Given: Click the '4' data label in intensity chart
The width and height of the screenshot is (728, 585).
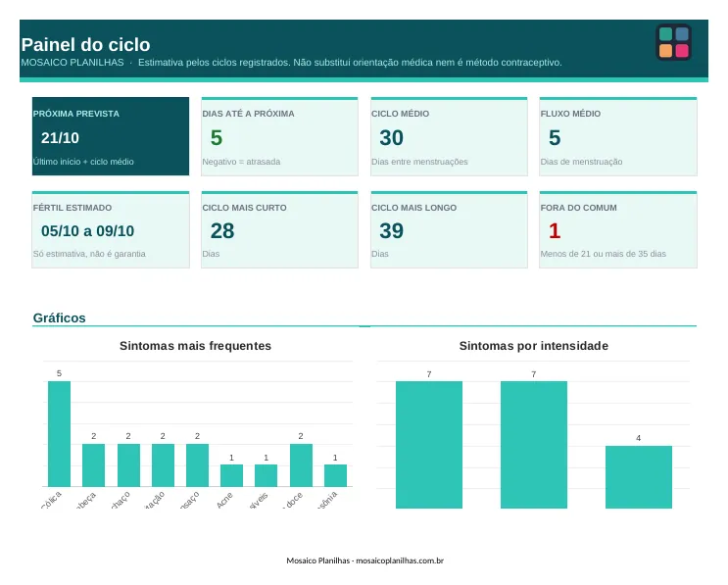Looking at the screenshot, I should tap(639, 438).
